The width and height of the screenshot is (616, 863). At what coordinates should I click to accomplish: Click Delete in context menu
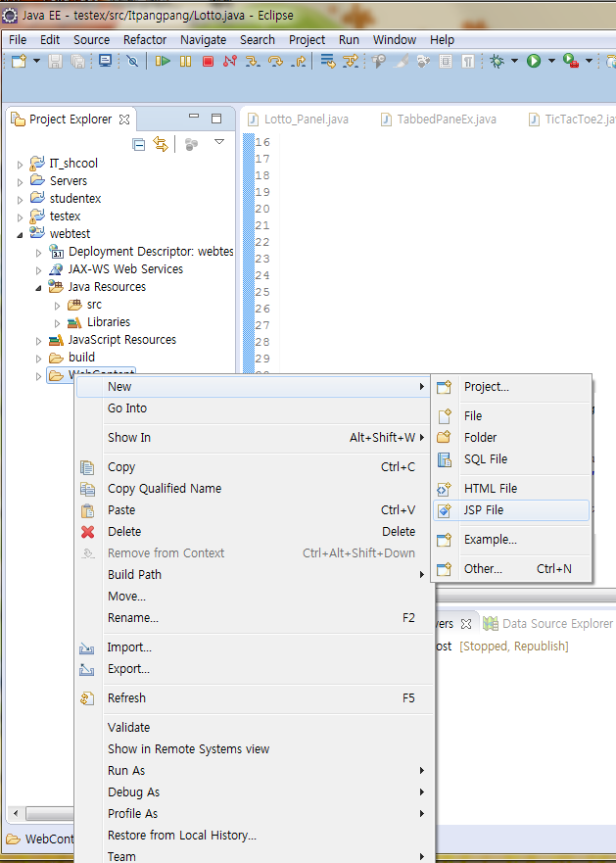pos(255,532)
